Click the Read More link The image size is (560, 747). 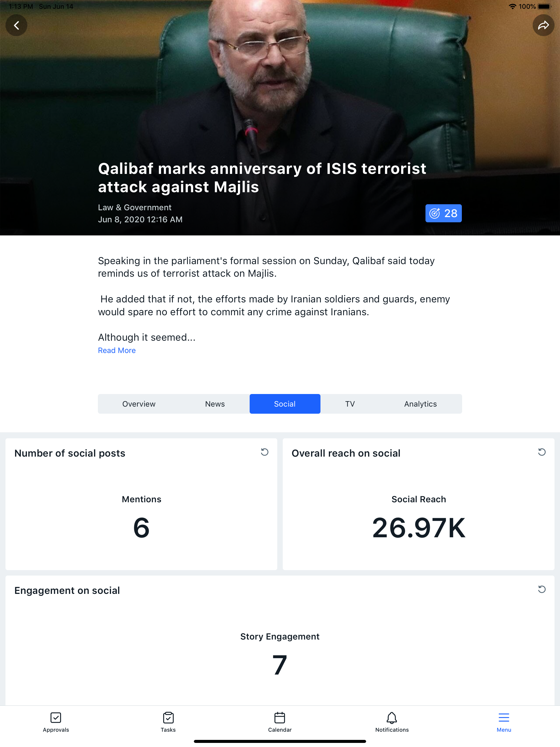117,350
